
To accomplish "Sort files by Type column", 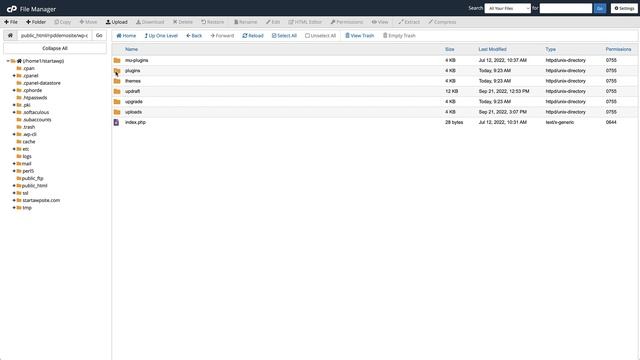I will 550,49.
